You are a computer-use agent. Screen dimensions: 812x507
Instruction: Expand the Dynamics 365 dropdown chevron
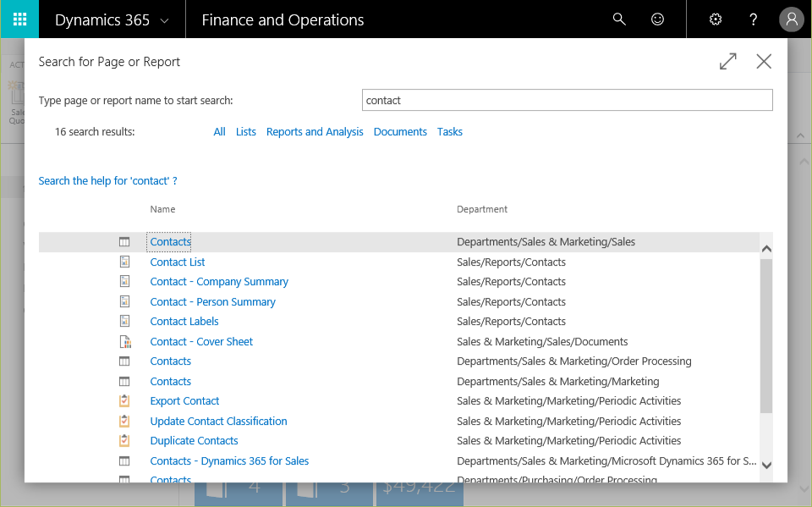(x=165, y=20)
